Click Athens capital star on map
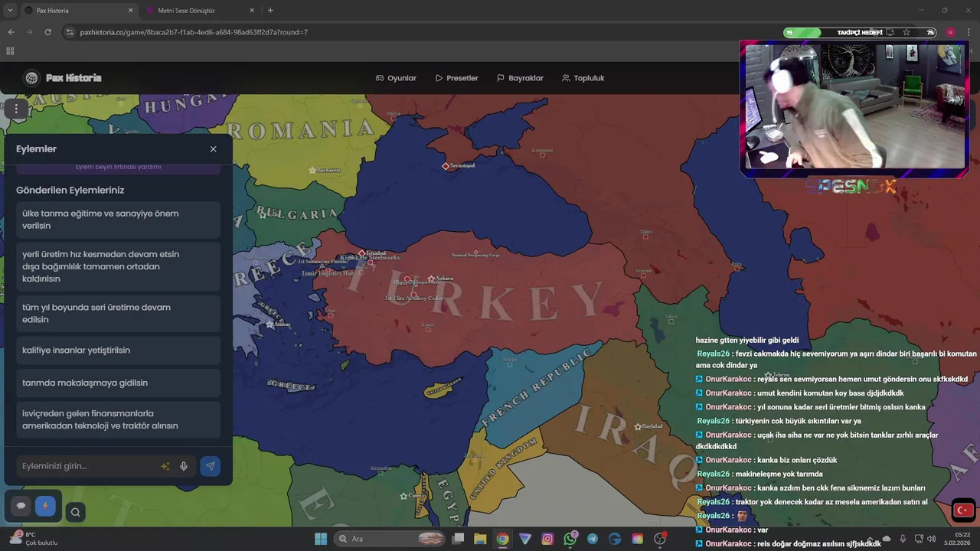Screen dimensions: 980x551 (x=269, y=324)
